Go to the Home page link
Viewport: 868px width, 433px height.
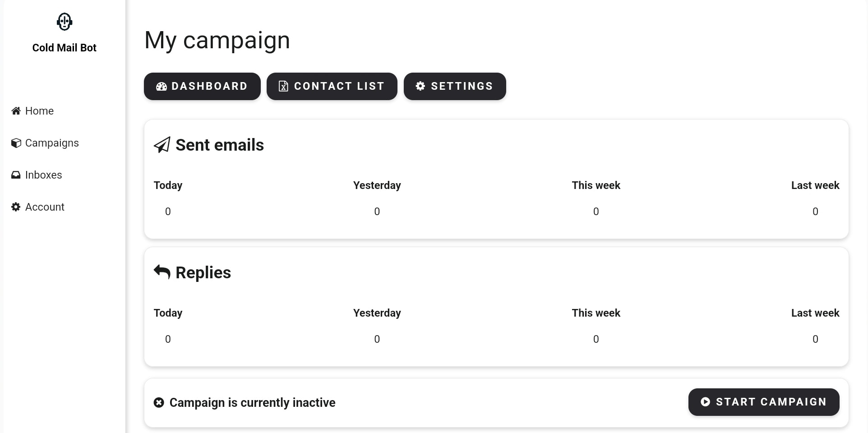click(x=39, y=111)
